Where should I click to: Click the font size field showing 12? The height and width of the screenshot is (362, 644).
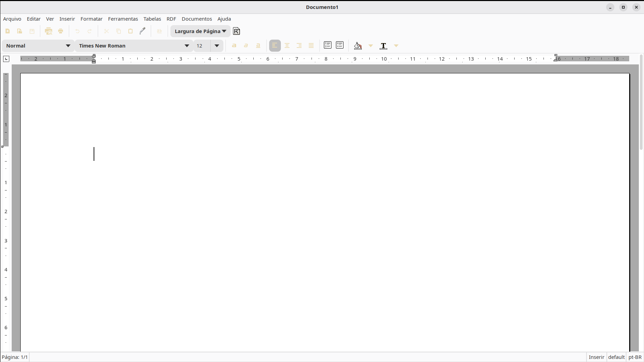tap(202, 45)
